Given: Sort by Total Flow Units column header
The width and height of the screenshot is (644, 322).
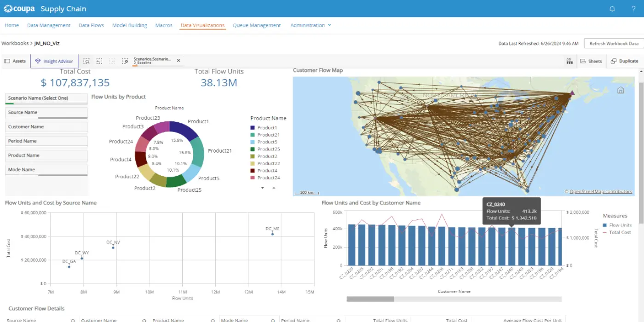Looking at the screenshot, I should 390,320.
